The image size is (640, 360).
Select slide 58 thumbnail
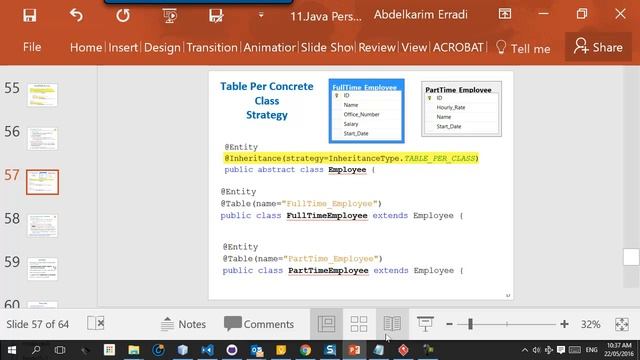click(42, 225)
